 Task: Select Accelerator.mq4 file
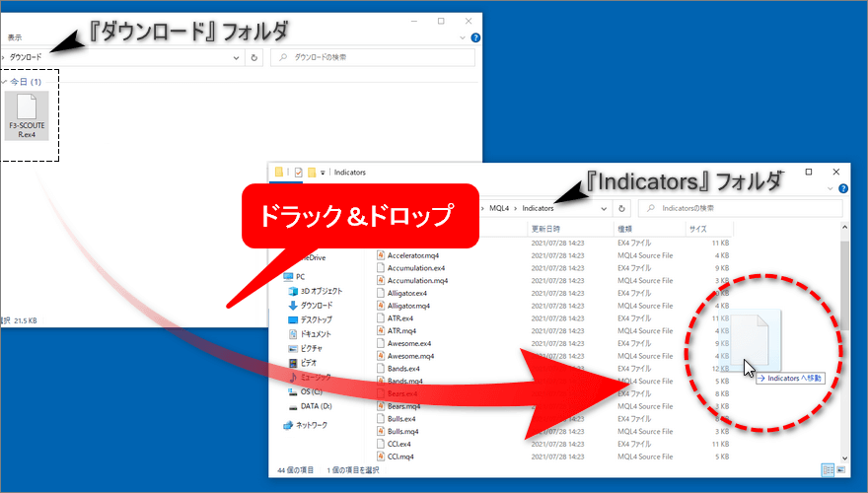coord(413,255)
